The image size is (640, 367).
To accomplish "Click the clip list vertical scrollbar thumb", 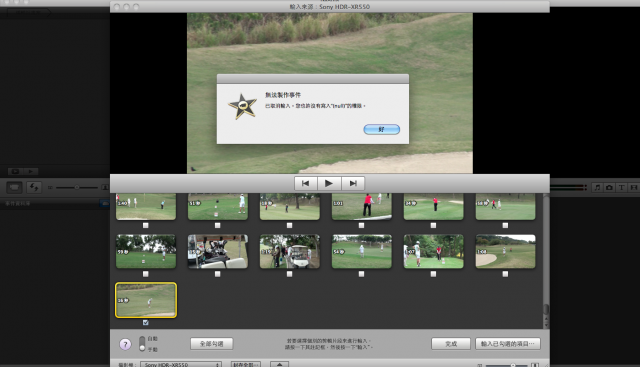I will pyautogui.click(x=546, y=309).
